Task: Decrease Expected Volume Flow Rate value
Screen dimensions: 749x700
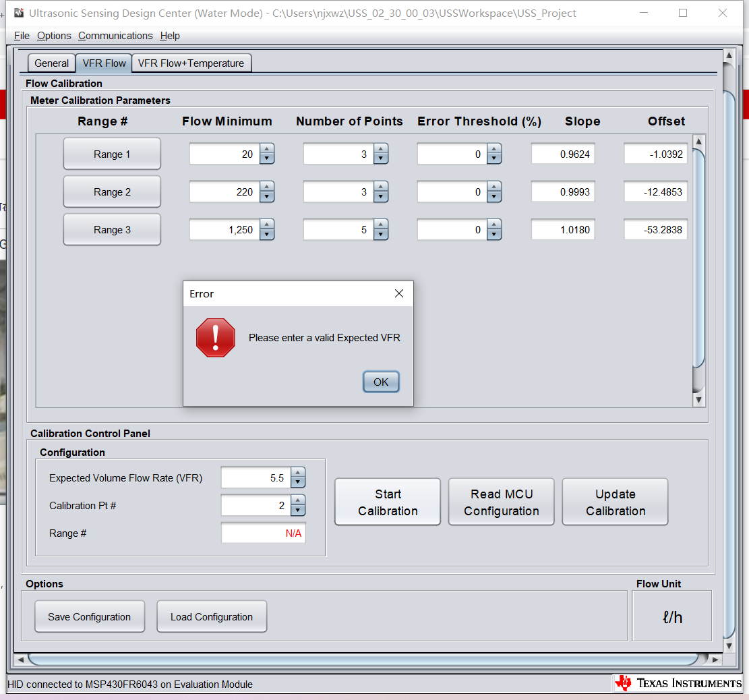Action: pyautogui.click(x=297, y=483)
